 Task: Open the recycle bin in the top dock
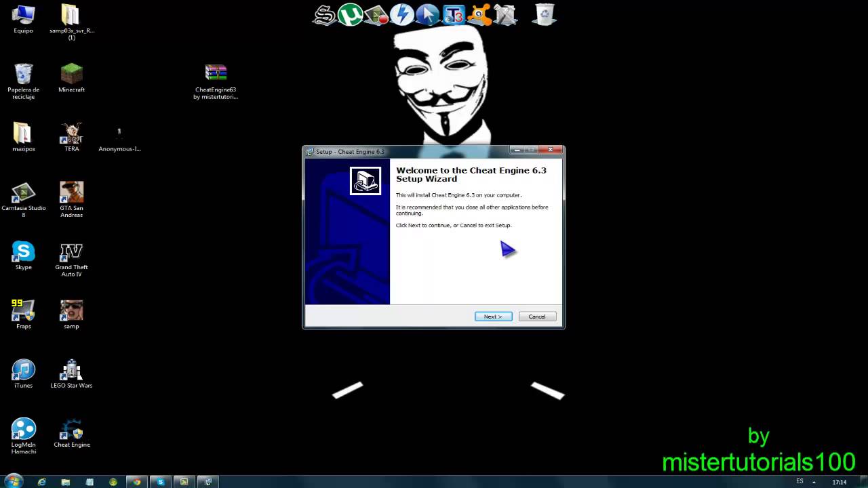(x=545, y=14)
